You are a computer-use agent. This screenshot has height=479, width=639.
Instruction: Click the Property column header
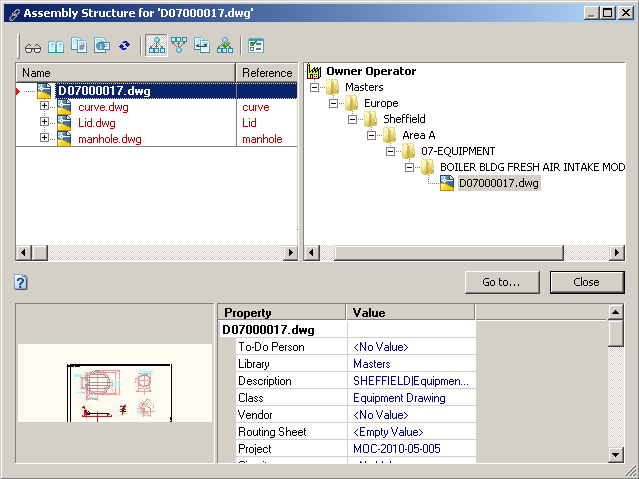point(282,313)
